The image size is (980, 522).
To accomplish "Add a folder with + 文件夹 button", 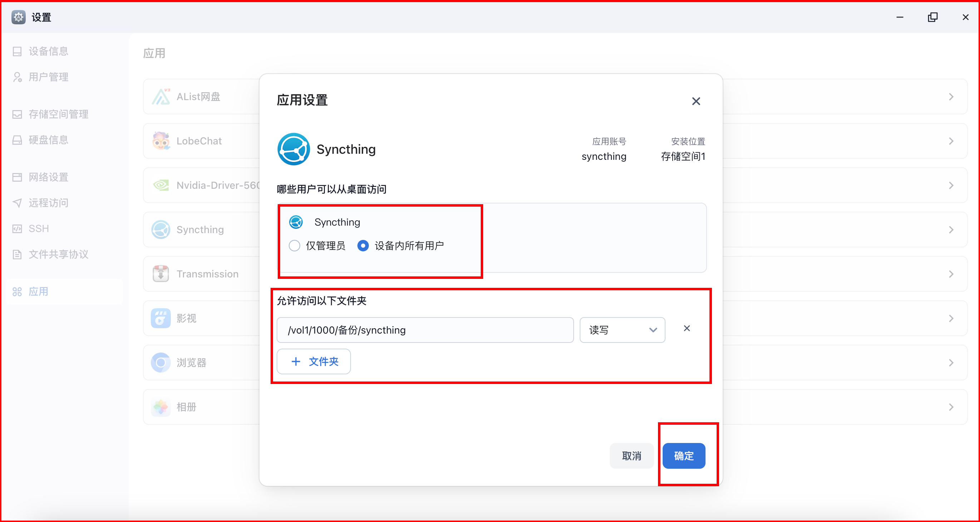I will point(314,361).
